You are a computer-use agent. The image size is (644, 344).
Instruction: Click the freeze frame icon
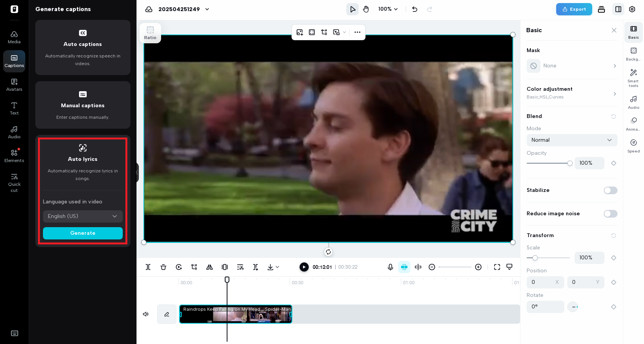(x=225, y=267)
